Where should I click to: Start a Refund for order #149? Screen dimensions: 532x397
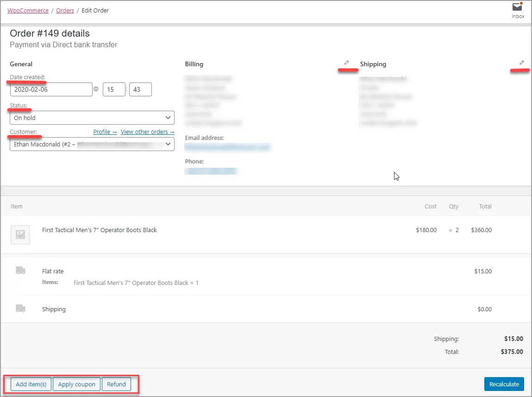coord(116,384)
